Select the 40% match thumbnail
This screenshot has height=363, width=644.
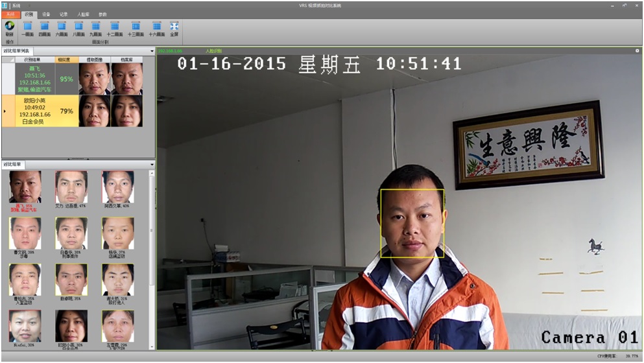(118, 187)
